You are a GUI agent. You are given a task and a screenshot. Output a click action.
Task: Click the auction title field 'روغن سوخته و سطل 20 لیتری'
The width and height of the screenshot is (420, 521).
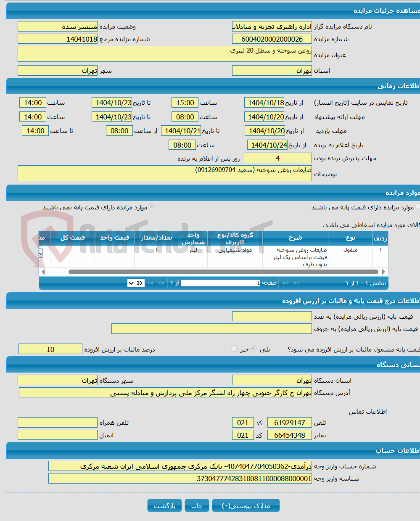tap(165, 54)
